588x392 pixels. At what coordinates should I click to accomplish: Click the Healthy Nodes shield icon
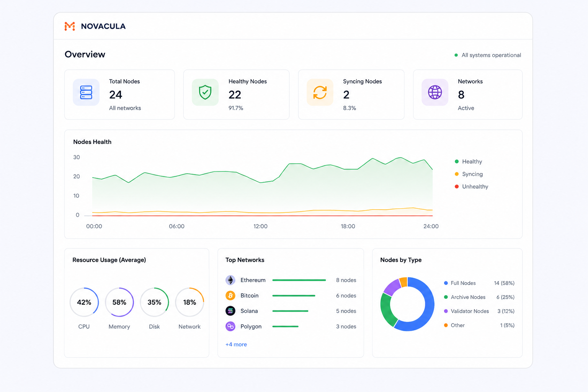point(205,92)
